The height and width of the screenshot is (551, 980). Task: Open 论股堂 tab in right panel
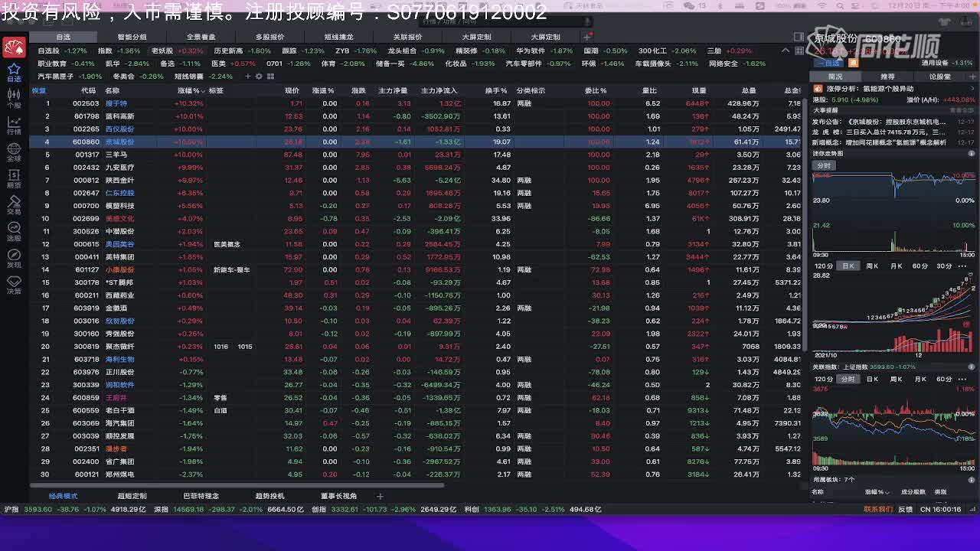pyautogui.click(x=940, y=77)
